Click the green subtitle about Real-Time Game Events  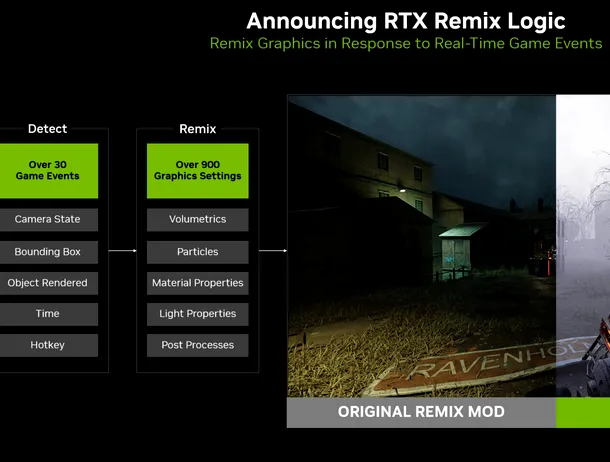point(406,43)
